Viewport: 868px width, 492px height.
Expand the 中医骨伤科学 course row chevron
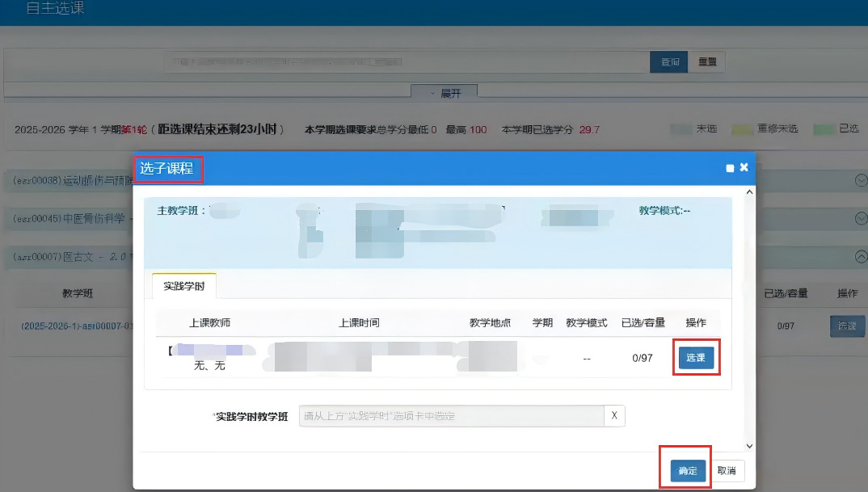(861, 219)
